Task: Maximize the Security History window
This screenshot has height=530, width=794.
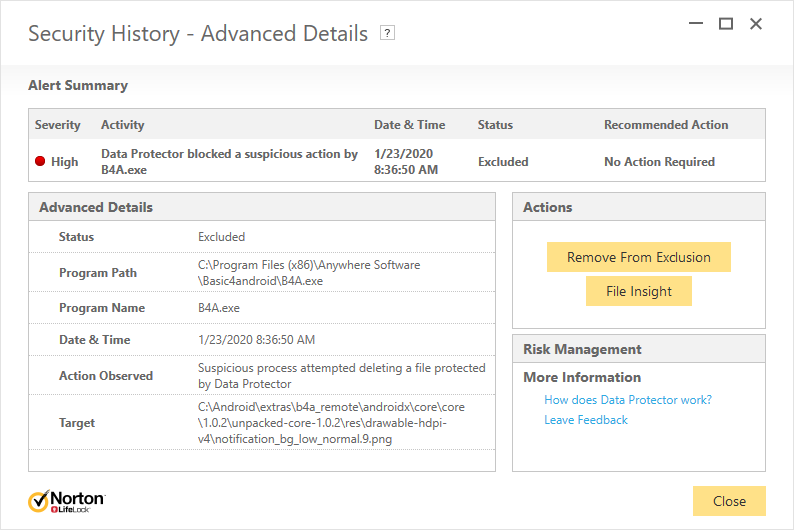Action: [726, 23]
